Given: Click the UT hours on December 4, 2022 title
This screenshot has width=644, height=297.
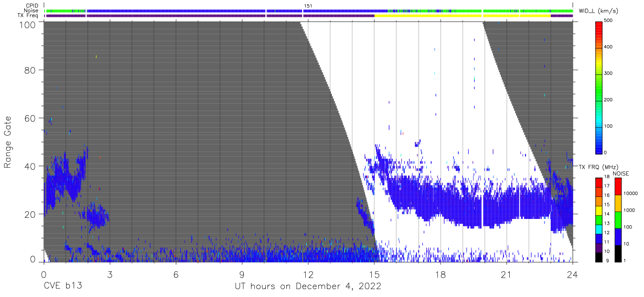Looking at the screenshot, I should (308, 287).
